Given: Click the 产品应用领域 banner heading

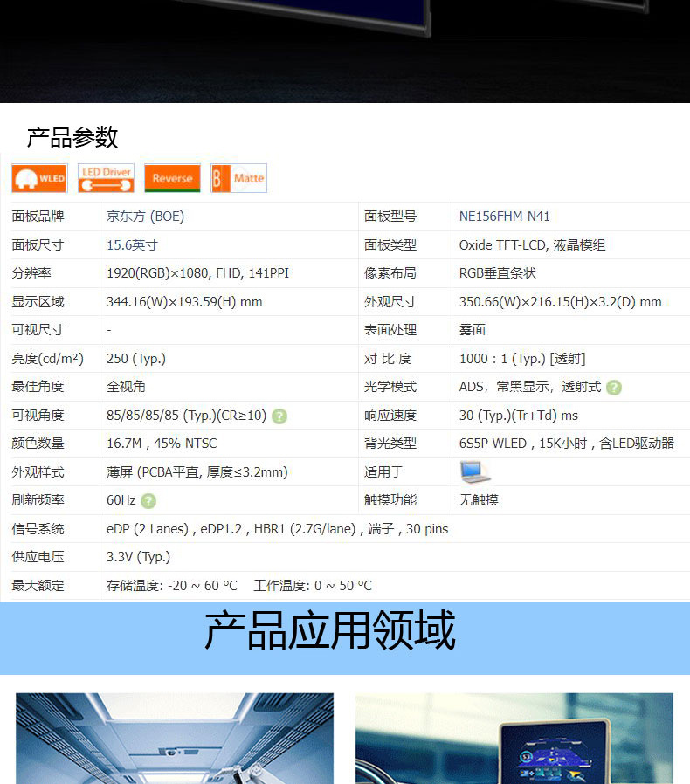Looking at the screenshot, I should (330, 630).
